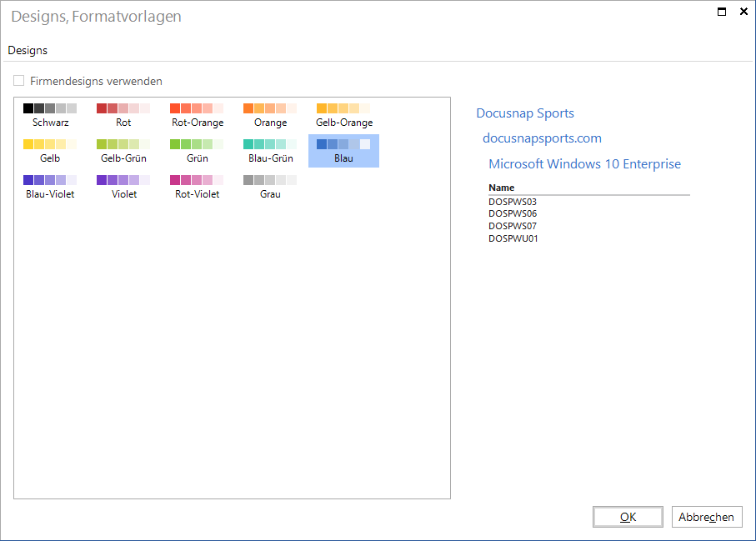The image size is (756, 541).
Task: Close the Designs, Formatvorlagen dialog
Action: tap(743, 11)
